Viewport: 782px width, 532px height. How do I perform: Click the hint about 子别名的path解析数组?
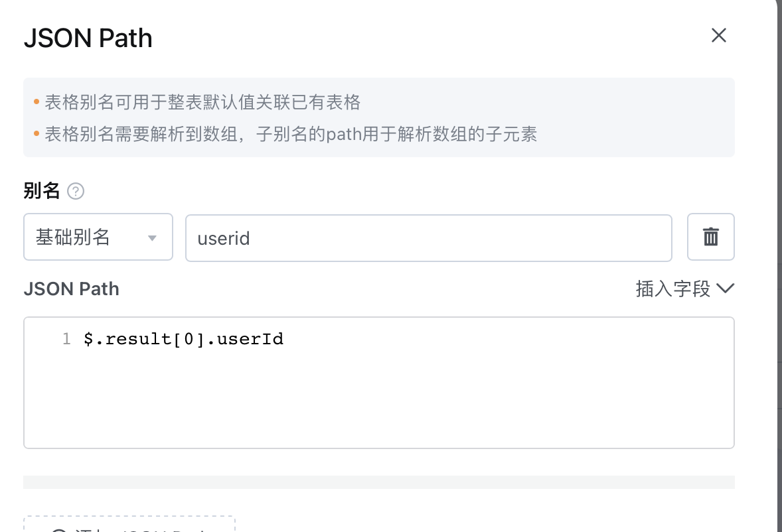click(x=291, y=134)
